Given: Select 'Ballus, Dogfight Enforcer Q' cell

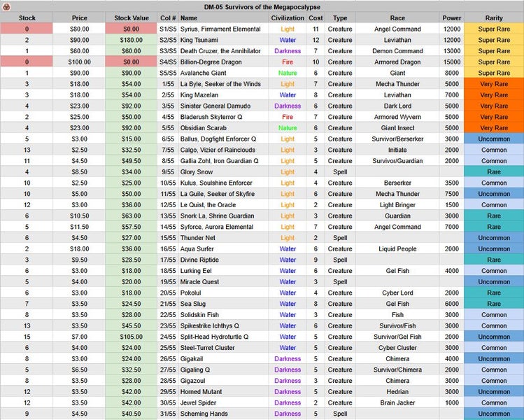Looking at the screenshot, I should pyautogui.click(x=224, y=139).
